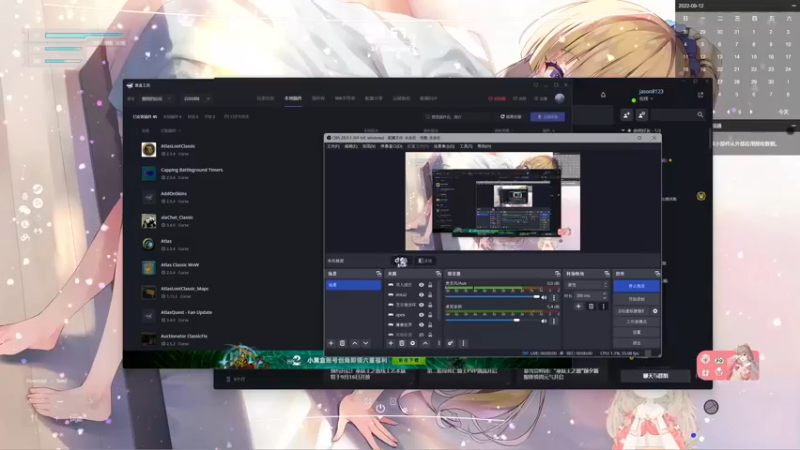The width and height of the screenshot is (800, 450).
Task: Remove the scene transition with the trash icon
Action: click(591, 307)
